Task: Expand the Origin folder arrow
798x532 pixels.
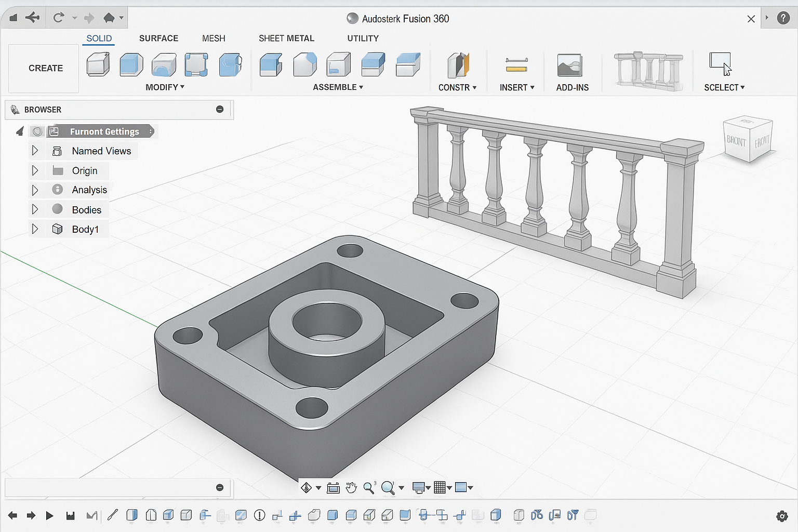Action: (35, 170)
